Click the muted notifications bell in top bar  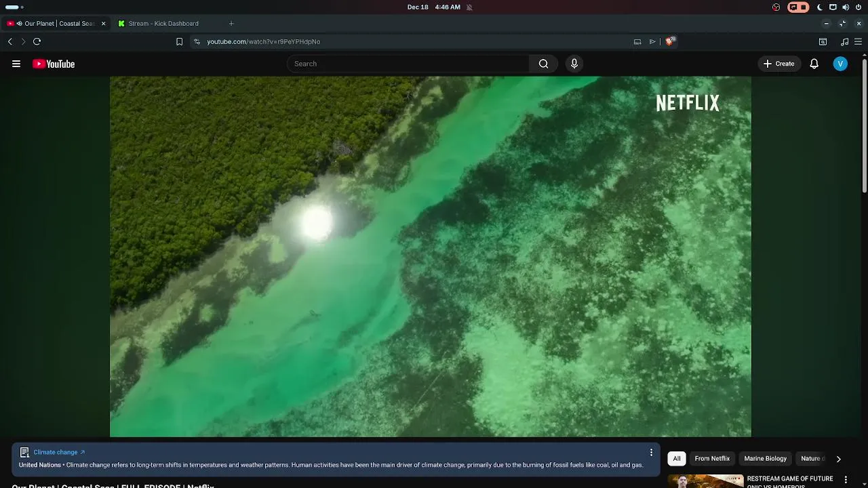pyautogui.click(x=469, y=7)
